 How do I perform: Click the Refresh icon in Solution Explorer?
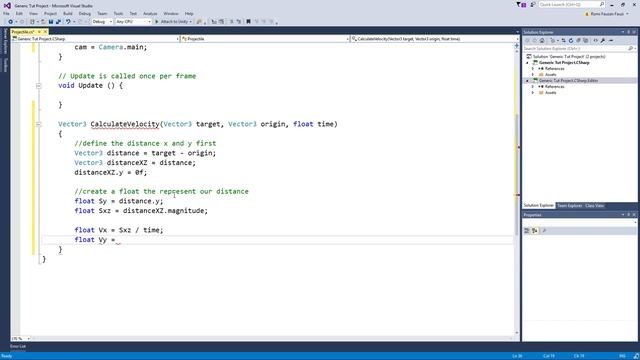[x=571, y=40]
